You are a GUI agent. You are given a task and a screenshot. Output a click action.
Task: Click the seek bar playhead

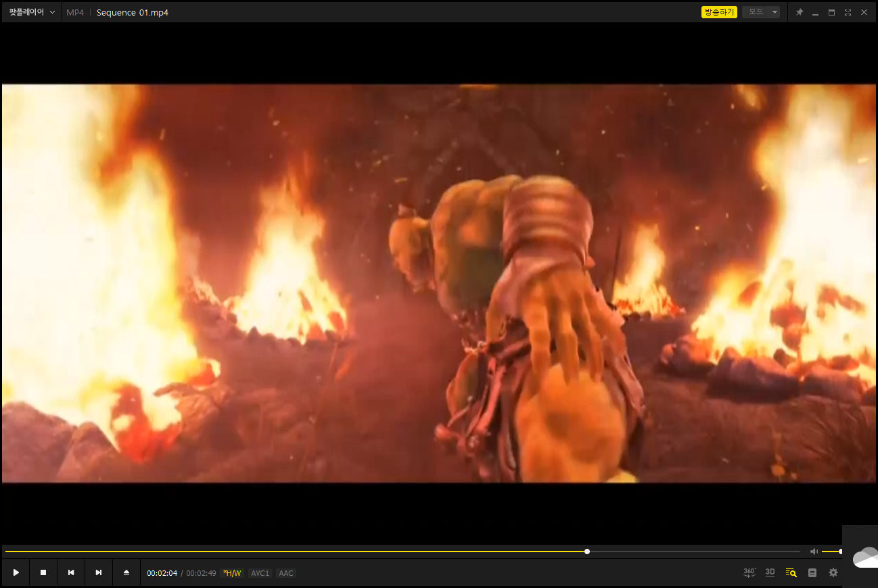[x=587, y=552]
